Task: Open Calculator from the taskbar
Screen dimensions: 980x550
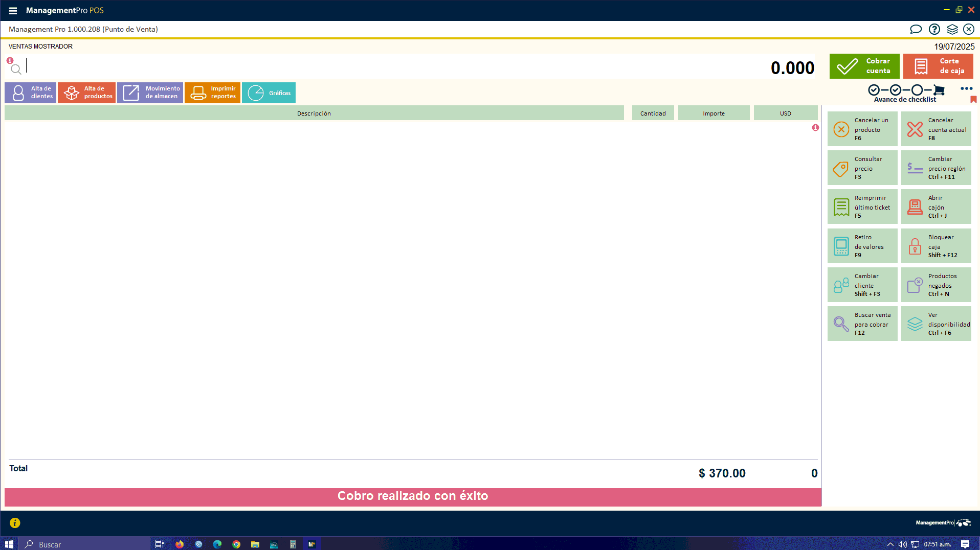Action: [x=293, y=544]
